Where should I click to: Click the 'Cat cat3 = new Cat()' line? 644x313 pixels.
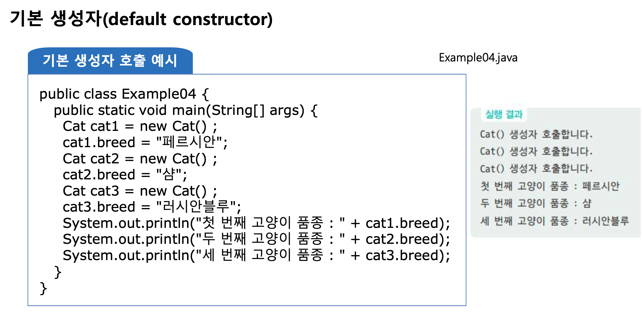tap(140, 191)
